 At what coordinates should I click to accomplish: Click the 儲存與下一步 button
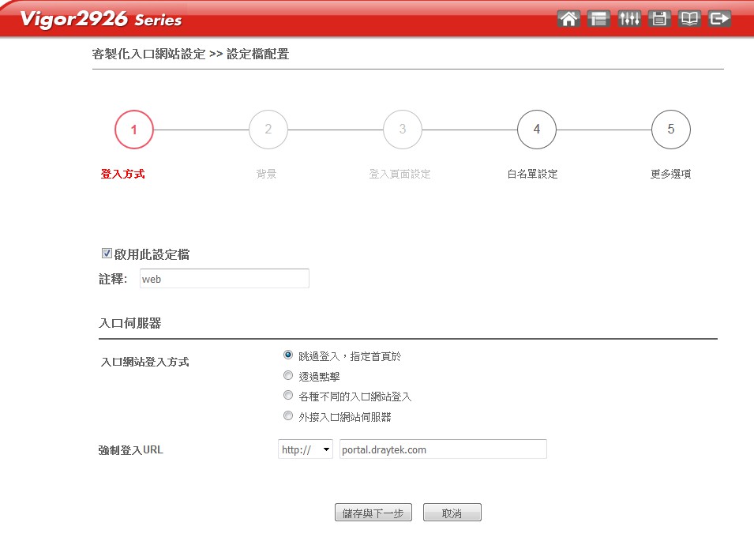tap(373, 513)
